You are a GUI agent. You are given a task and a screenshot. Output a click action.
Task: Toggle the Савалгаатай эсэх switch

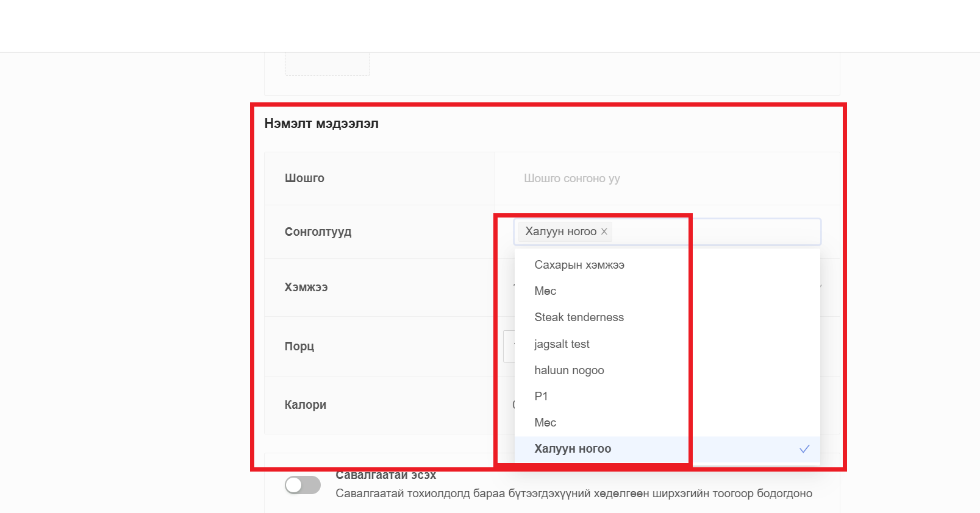point(302,485)
